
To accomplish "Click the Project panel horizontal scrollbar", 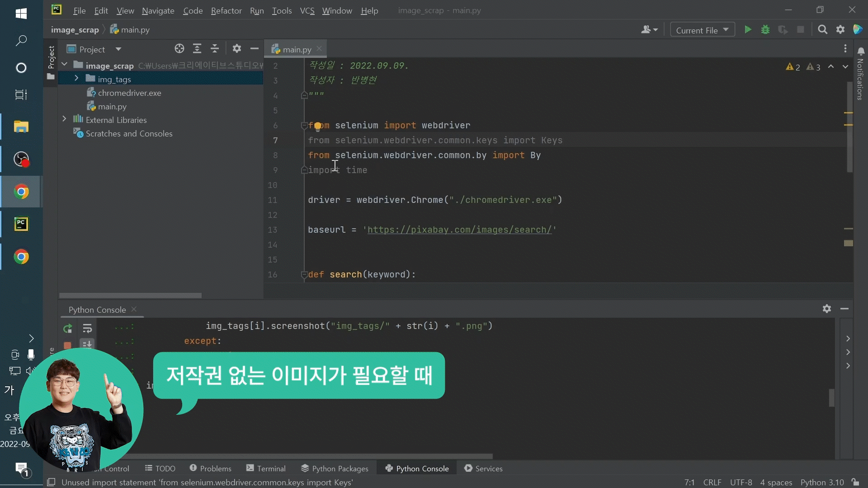I will 130,296.
